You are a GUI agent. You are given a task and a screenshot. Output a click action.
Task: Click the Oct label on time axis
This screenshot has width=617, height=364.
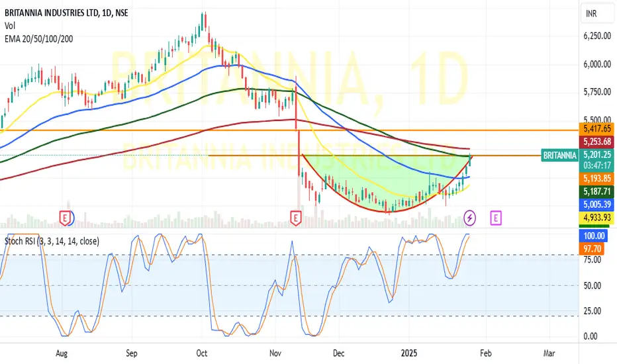[201, 353]
